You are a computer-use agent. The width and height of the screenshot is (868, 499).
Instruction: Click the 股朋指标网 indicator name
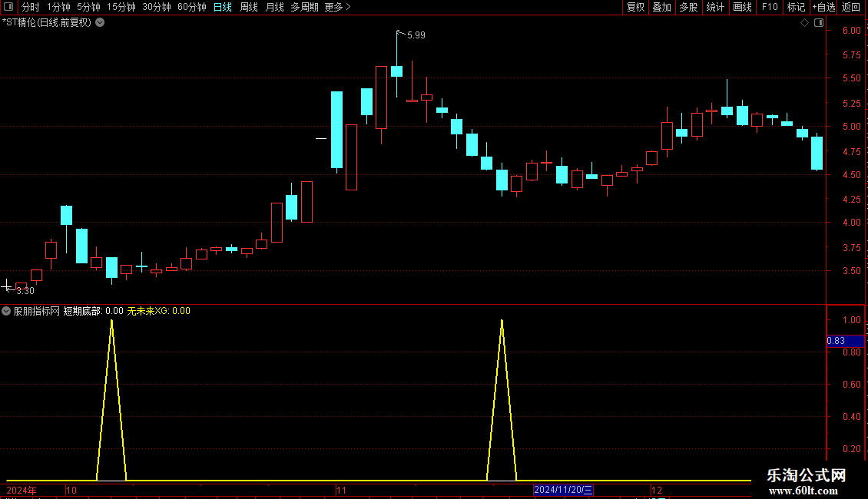pos(37,311)
